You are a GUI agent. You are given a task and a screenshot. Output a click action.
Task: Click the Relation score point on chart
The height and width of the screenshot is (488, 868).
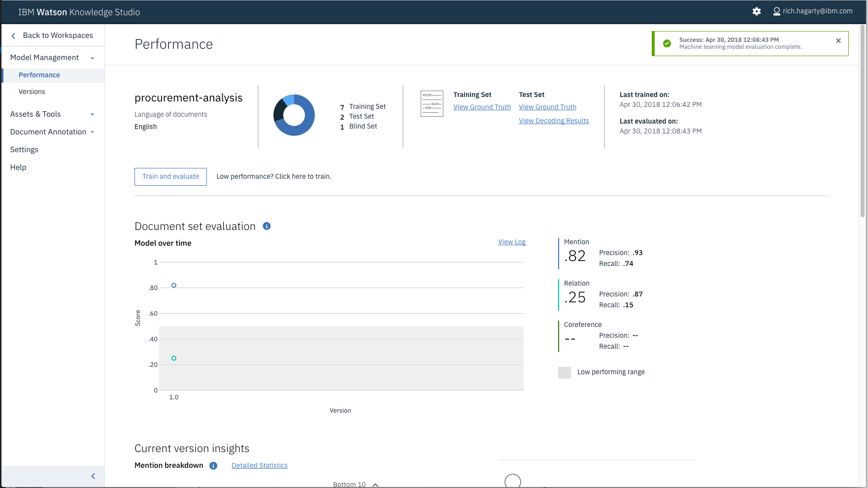(174, 358)
